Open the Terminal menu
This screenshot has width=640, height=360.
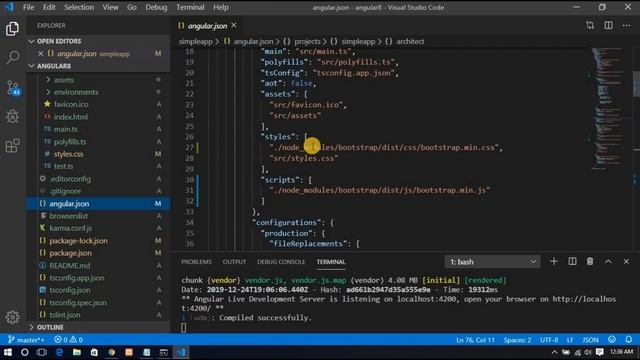pos(190,7)
